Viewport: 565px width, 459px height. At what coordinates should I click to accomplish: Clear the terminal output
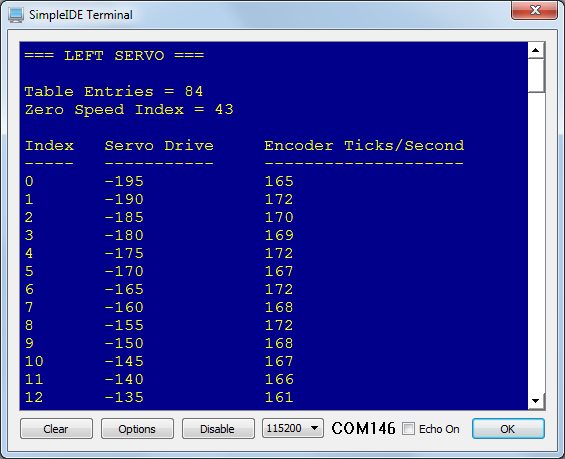coord(56,429)
